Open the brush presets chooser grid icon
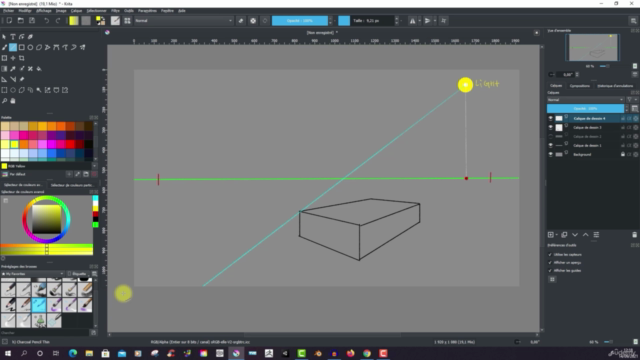 127,20
